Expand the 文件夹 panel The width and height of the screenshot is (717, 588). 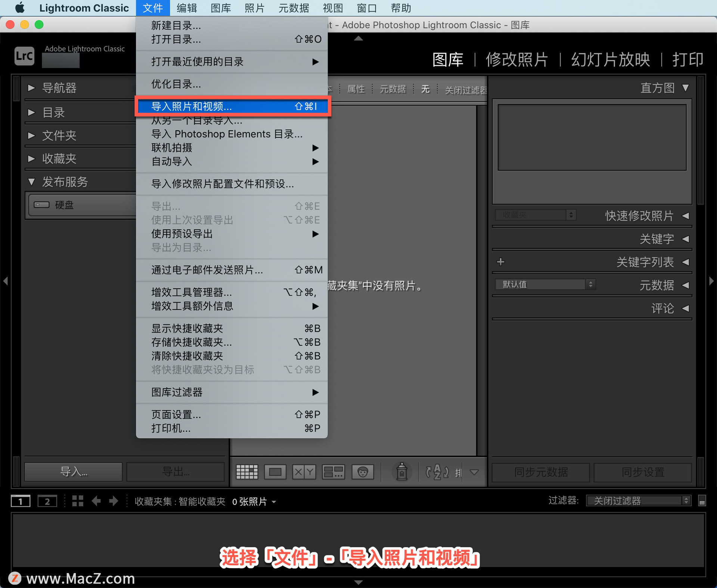point(31,135)
